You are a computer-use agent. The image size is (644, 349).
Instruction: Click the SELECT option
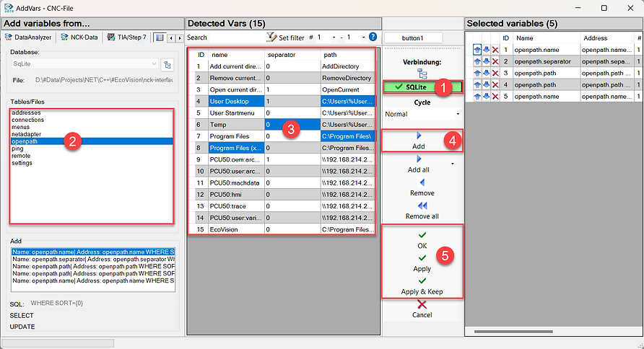coord(22,315)
